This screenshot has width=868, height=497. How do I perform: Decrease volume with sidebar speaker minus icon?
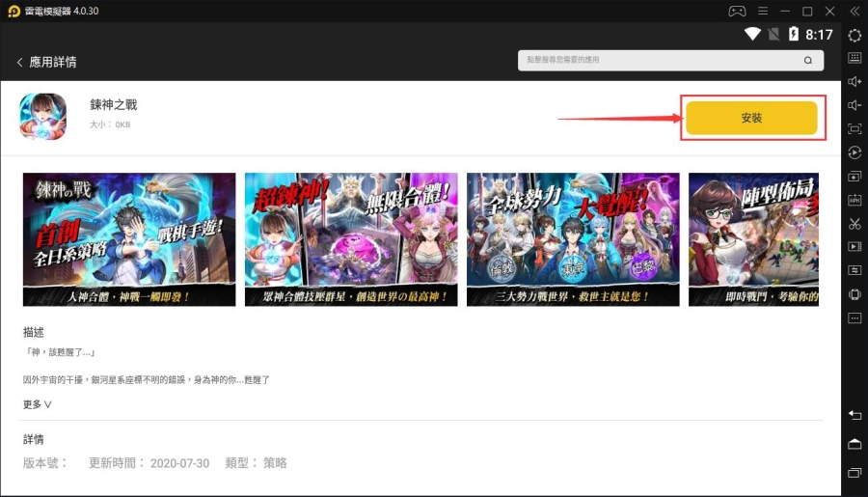coord(854,105)
